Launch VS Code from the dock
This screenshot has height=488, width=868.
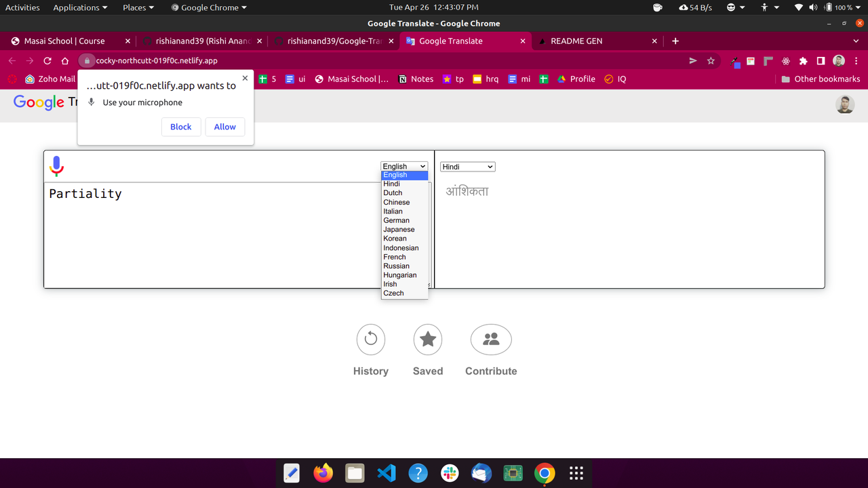387,472
